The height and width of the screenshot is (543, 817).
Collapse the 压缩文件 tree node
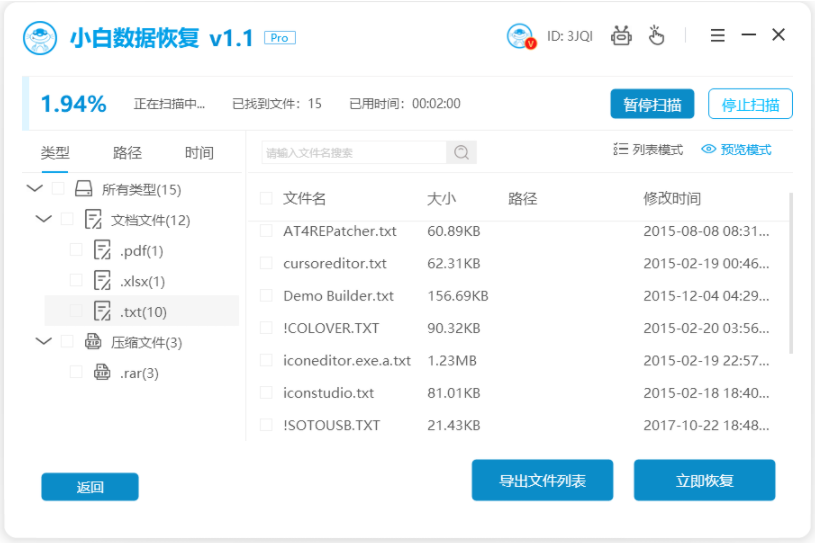[x=43, y=342]
